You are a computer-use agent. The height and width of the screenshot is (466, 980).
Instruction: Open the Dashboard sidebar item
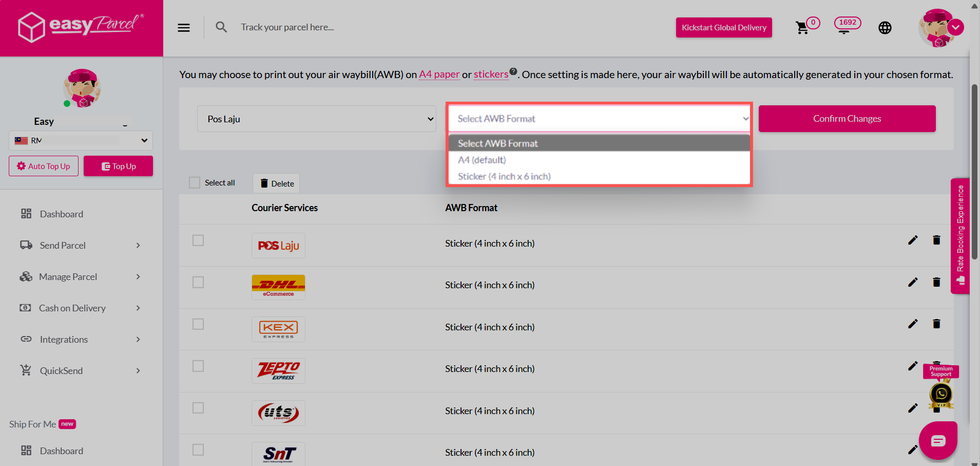(x=61, y=214)
